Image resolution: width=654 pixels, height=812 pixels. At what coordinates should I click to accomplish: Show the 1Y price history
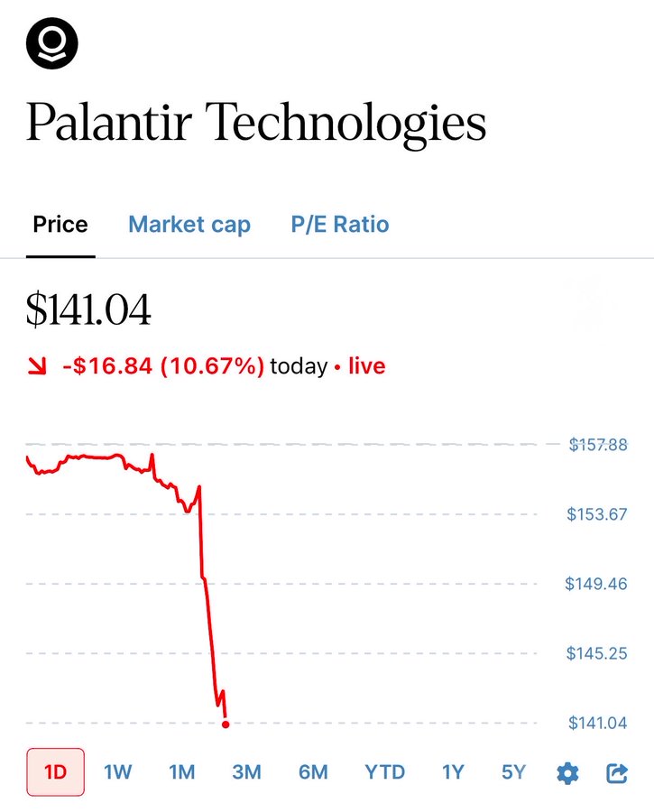pos(453,772)
